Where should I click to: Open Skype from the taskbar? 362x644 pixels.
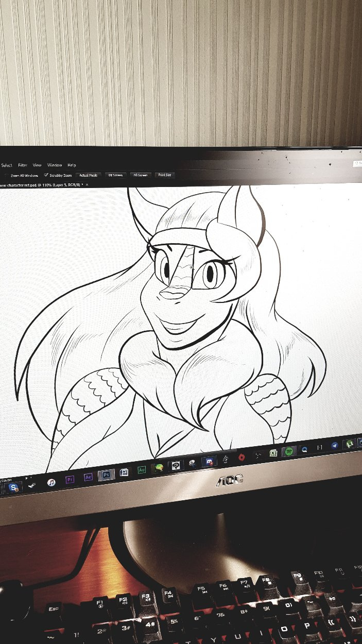(x=13, y=487)
